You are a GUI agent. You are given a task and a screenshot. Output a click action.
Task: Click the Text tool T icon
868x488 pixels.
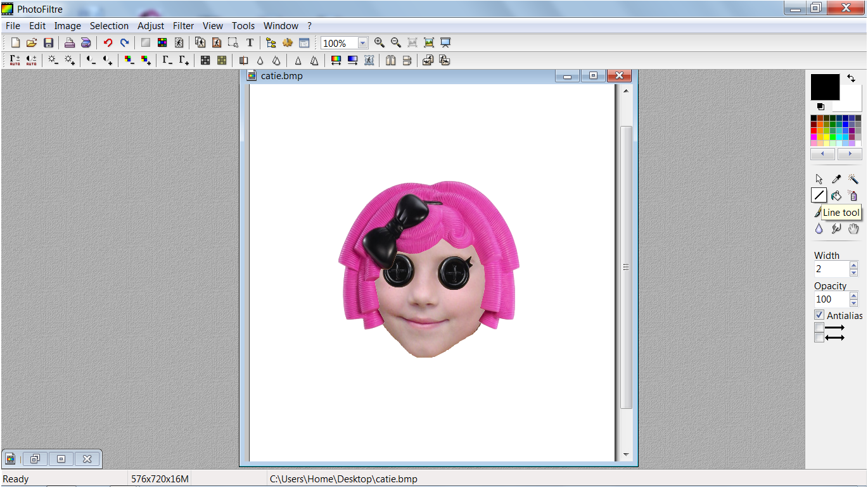coord(250,43)
